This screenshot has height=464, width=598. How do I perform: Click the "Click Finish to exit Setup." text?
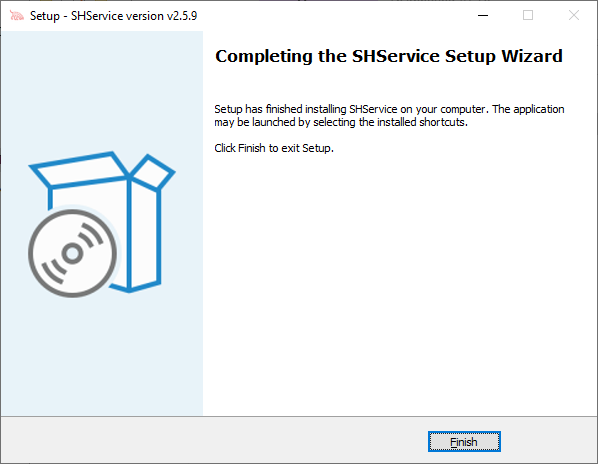(274, 148)
